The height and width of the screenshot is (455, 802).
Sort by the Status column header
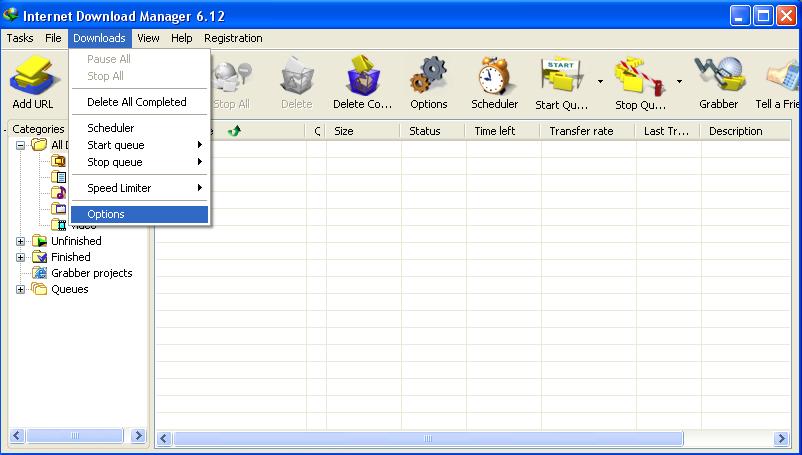click(x=433, y=131)
